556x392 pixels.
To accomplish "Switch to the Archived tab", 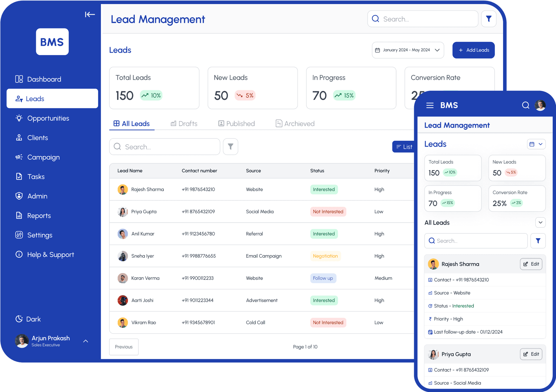I will 295,124.
